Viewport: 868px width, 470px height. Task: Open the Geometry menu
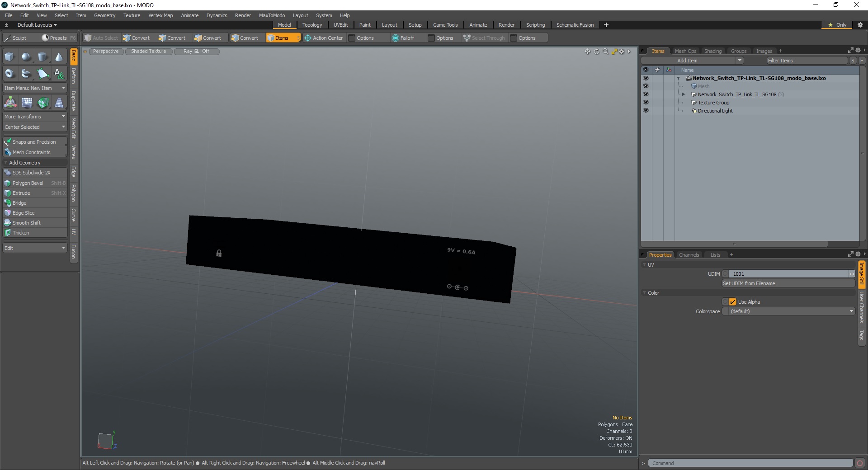(104, 15)
